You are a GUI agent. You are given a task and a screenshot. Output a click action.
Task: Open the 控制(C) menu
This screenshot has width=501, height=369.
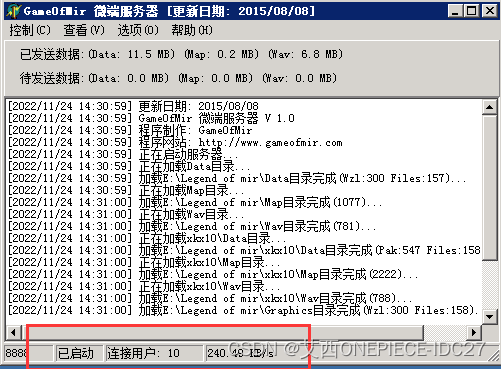click(x=30, y=30)
